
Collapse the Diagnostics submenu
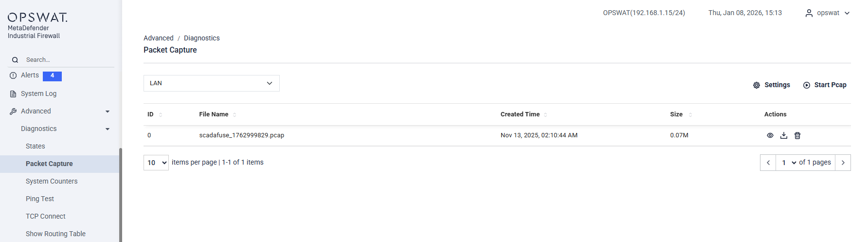tap(108, 129)
